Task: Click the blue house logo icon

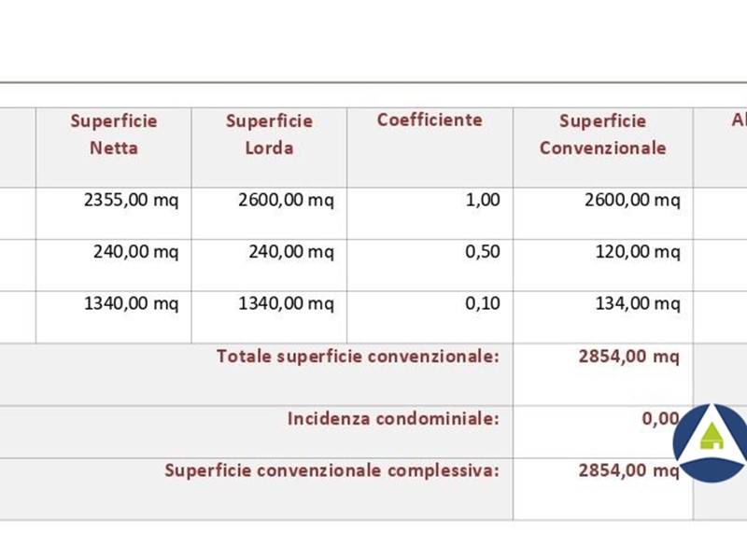Action: click(712, 440)
